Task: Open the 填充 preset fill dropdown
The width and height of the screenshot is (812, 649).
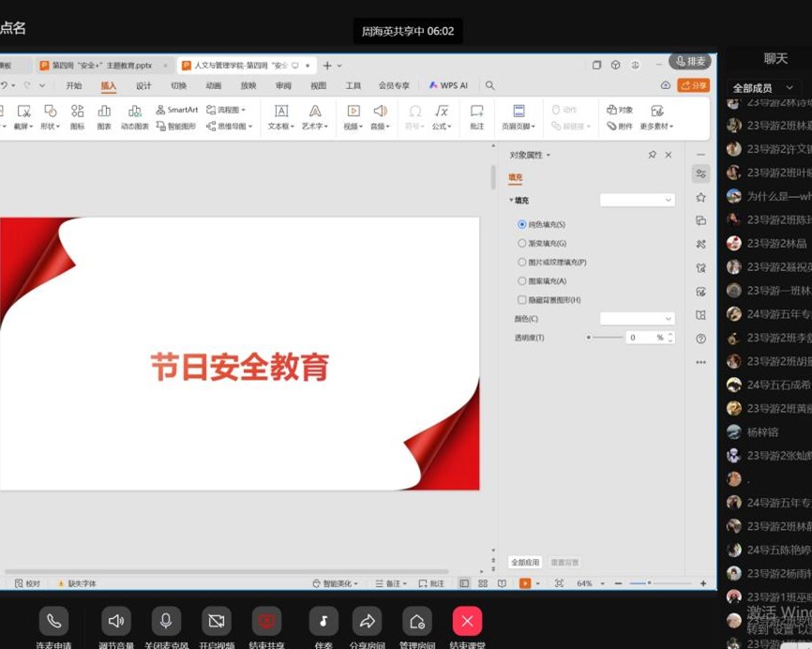Action: coord(637,200)
